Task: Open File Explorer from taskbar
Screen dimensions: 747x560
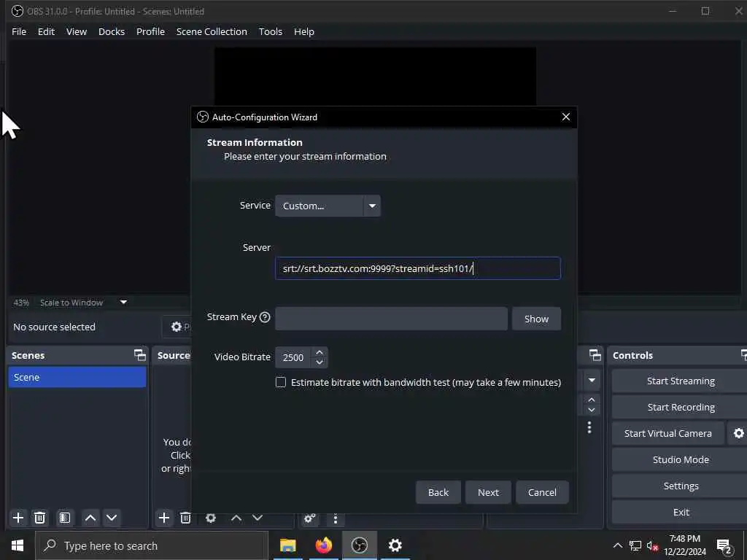Action: tap(287, 545)
